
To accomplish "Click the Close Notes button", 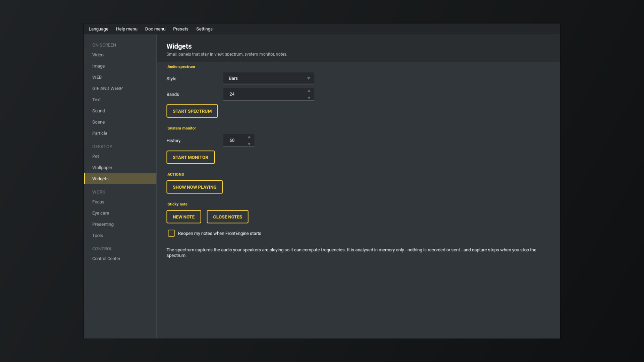I will coord(227,217).
